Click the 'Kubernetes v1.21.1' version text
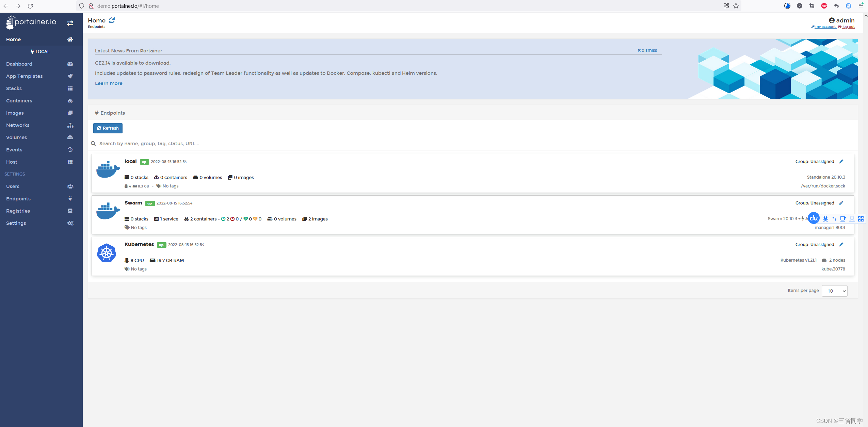 (x=799, y=260)
